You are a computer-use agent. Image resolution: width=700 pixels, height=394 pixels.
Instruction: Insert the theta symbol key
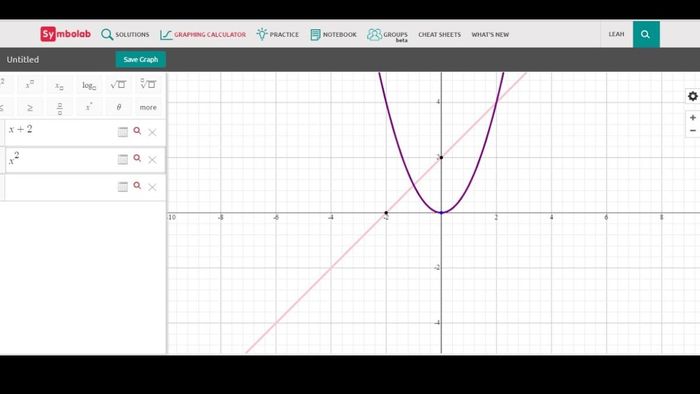[x=118, y=108]
